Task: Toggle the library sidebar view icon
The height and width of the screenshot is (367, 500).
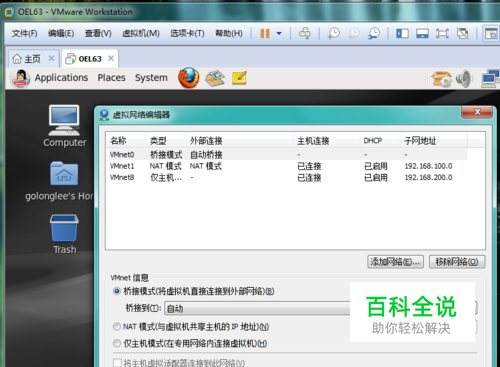Action: coord(402,33)
